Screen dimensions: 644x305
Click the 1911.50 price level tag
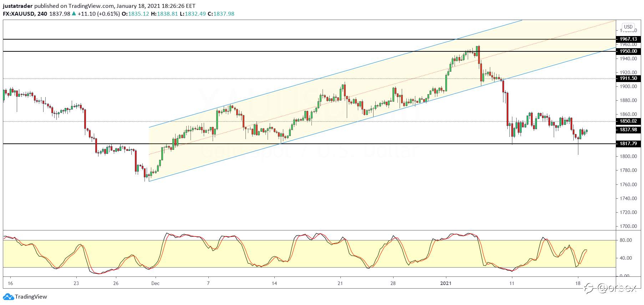pyautogui.click(x=628, y=78)
